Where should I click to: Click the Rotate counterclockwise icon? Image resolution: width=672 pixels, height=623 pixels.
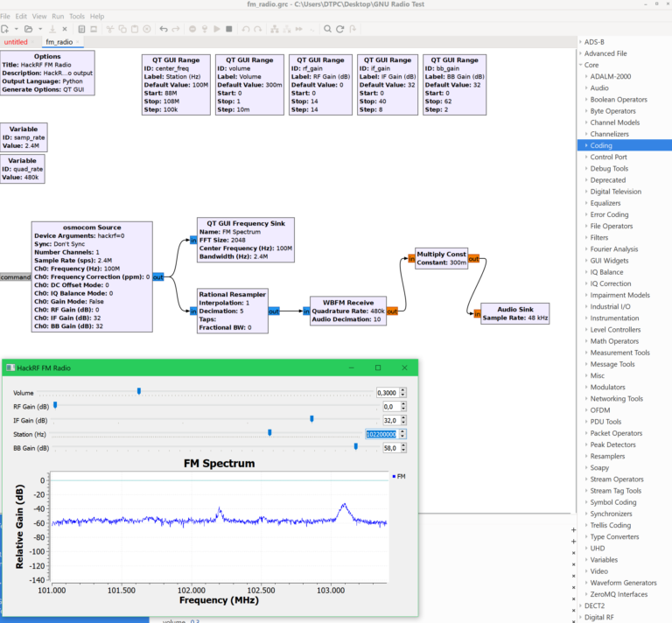coord(246,29)
